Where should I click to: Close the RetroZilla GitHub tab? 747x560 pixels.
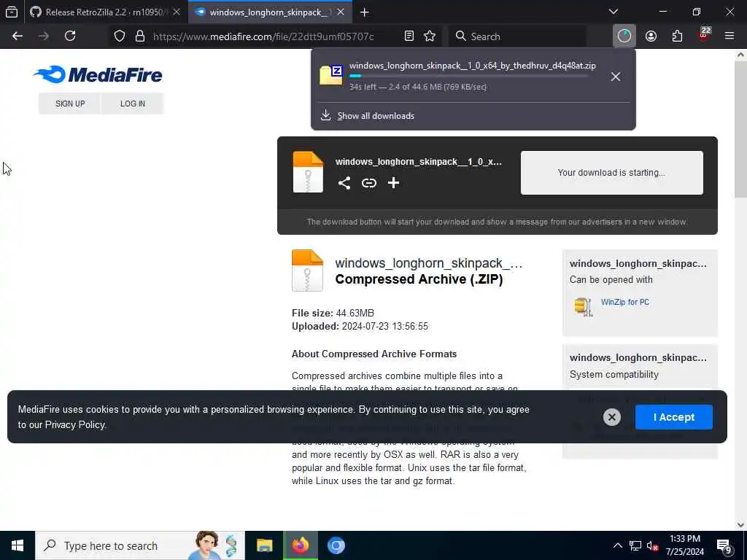[x=177, y=12]
